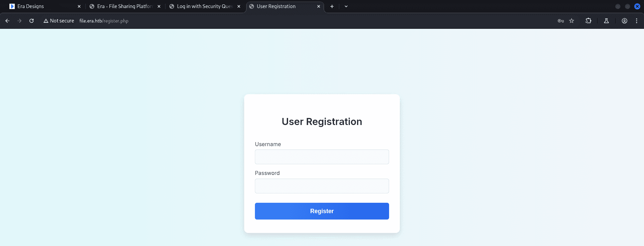Screen dimensions: 644x246
Task: Expand the tab search dropdown chevron
Action: point(346,6)
